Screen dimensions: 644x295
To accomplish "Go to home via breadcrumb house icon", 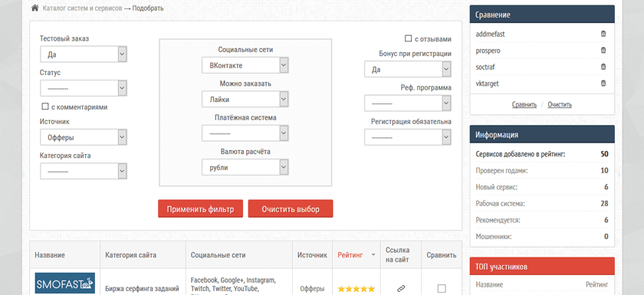I will pos(35,8).
